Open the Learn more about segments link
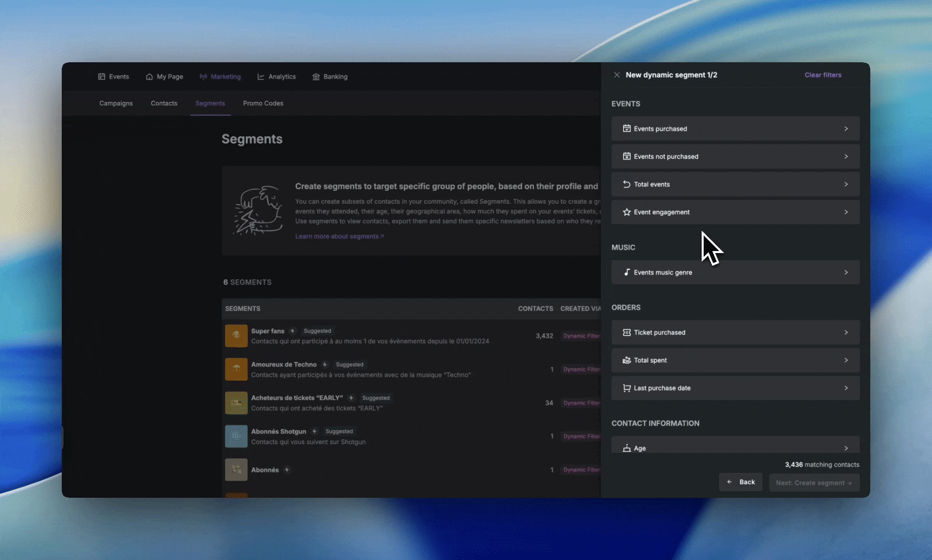The height and width of the screenshot is (560, 932). [x=339, y=236]
